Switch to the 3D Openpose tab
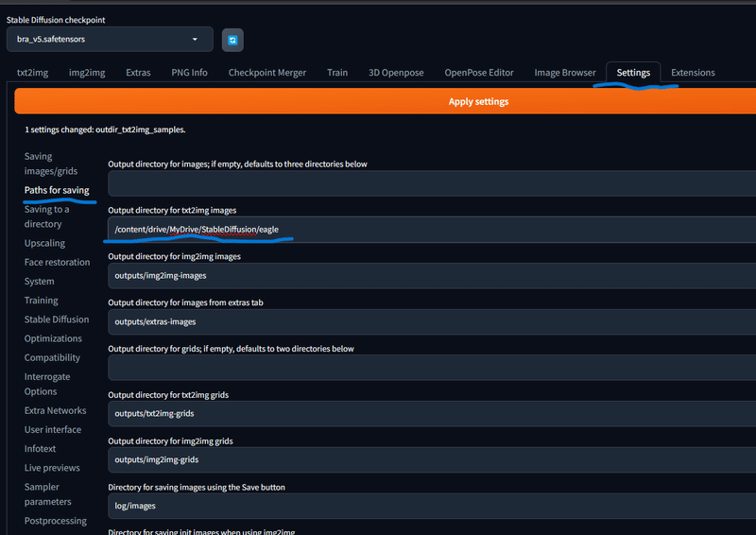Screen dimensions: 756x535 396,73
